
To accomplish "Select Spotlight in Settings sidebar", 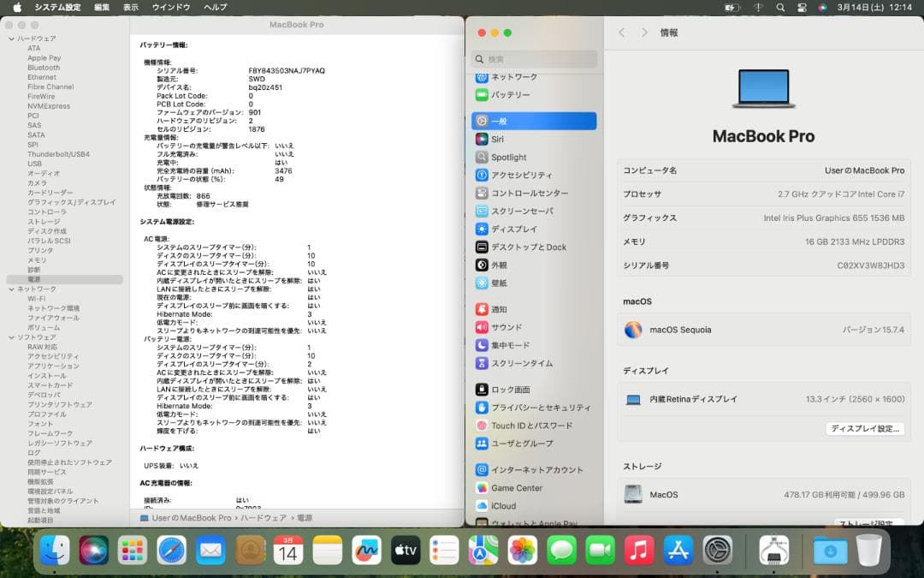I will click(535, 157).
